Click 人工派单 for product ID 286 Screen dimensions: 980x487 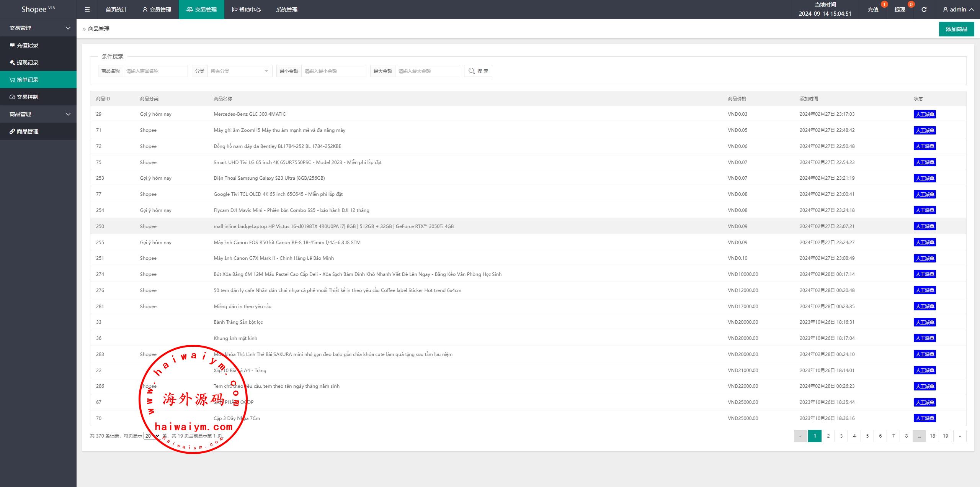pyautogui.click(x=925, y=386)
